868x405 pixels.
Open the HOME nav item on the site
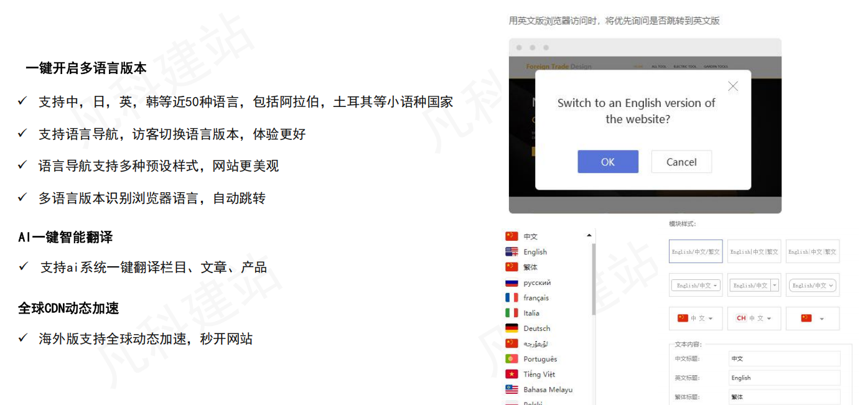coord(638,67)
